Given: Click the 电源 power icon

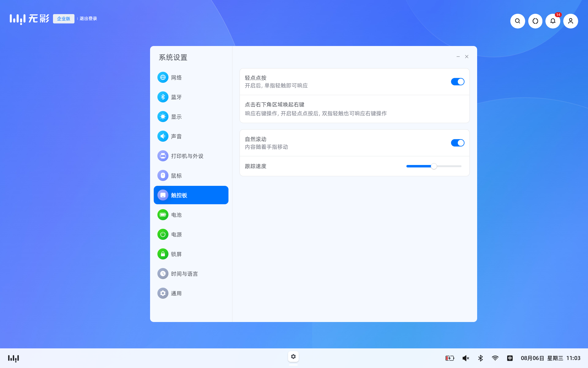Looking at the screenshot, I should pyautogui.click(x=163, y=234).
